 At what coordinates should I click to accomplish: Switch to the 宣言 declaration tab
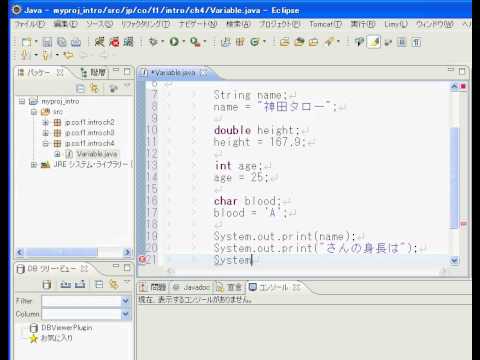(x=230, y=287)
